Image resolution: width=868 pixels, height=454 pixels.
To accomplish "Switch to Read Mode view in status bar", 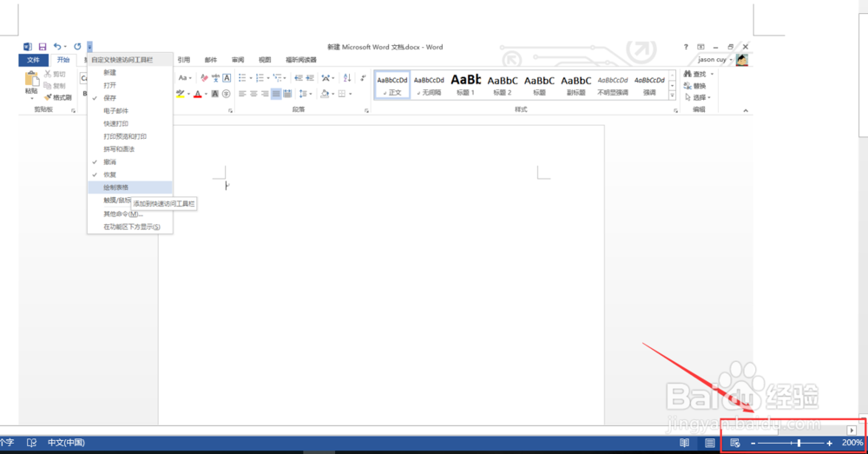I will [x=685, y=443].
